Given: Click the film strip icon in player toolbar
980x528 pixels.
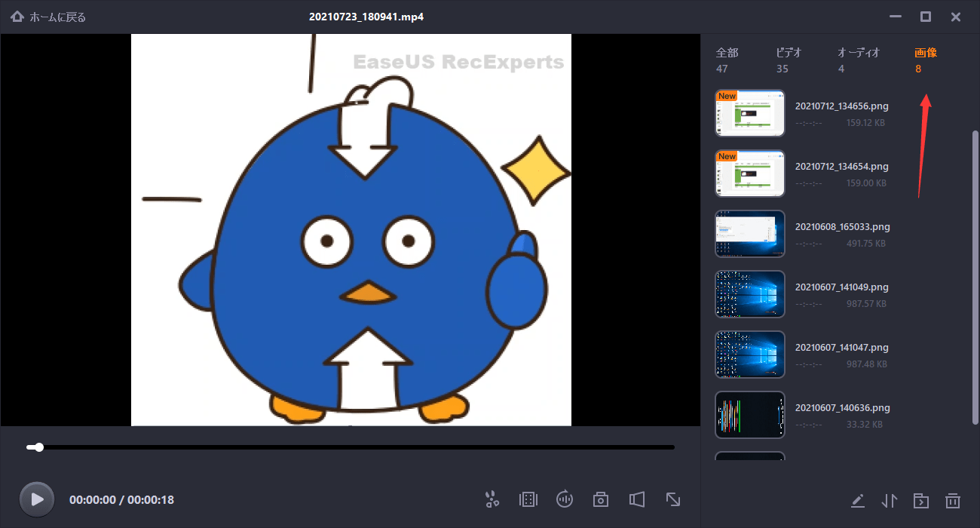Looking at the screenshot, I should [x=528, y=499].
